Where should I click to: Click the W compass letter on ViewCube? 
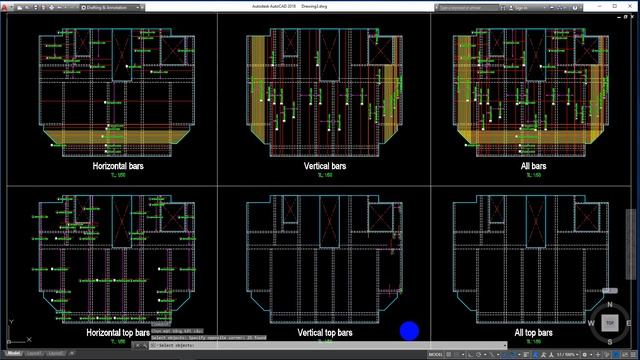[x=591, y=323]
